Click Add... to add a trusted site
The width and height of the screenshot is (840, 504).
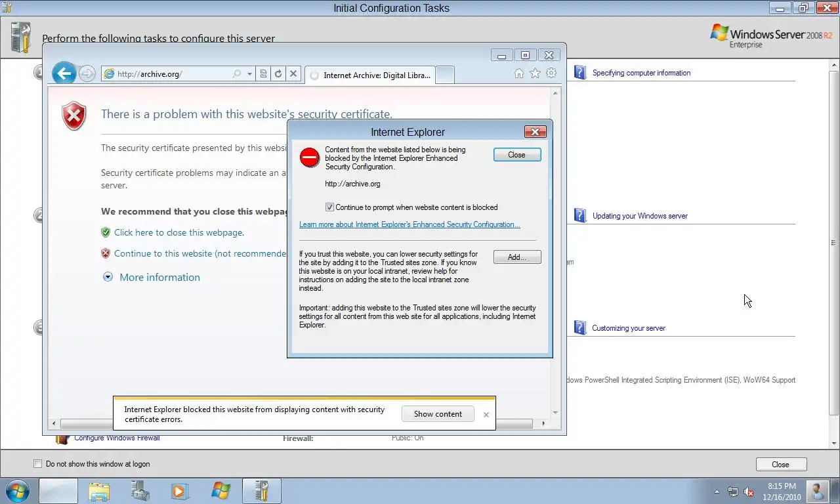tap(517, 257)
